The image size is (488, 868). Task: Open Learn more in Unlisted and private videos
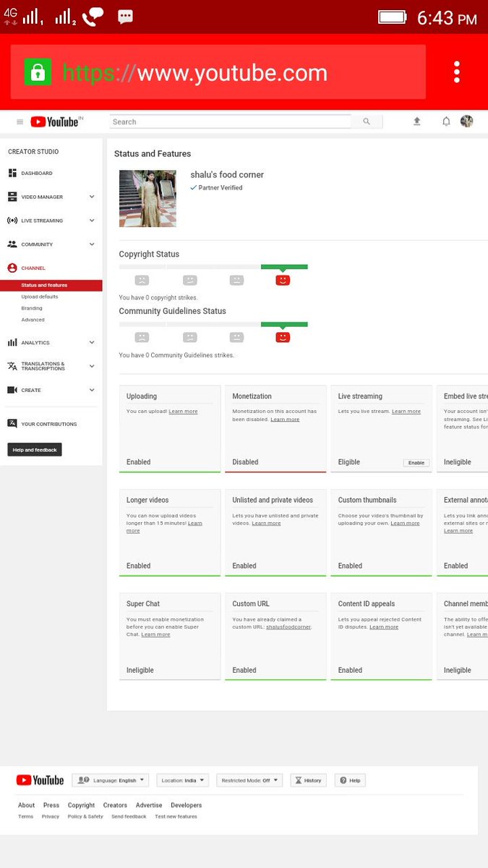266,524
